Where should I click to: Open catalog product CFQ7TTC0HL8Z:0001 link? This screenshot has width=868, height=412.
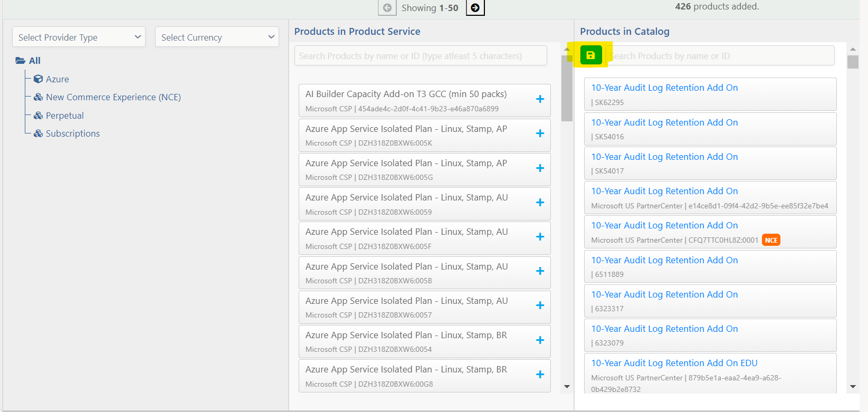coord(664,225)
